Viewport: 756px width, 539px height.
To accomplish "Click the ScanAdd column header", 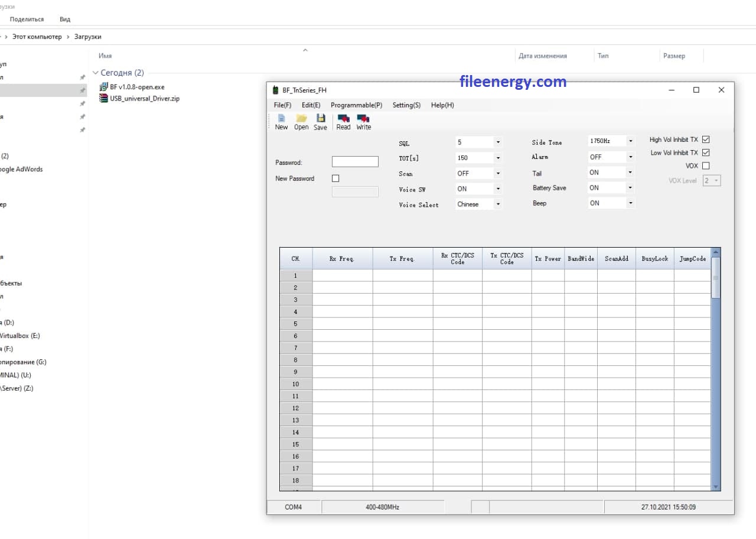I will (x=617, y=259).
